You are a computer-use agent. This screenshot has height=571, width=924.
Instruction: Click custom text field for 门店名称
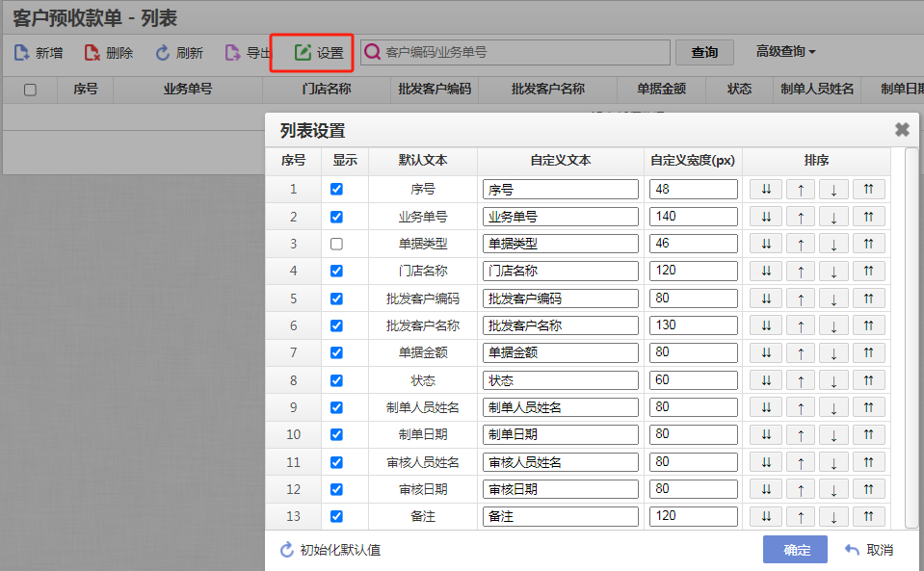561,271
